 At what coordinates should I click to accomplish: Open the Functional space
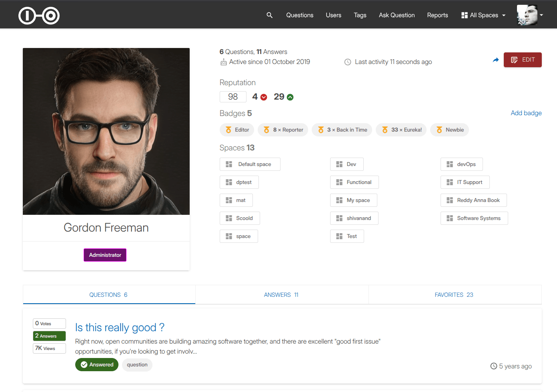click(355, 182)
